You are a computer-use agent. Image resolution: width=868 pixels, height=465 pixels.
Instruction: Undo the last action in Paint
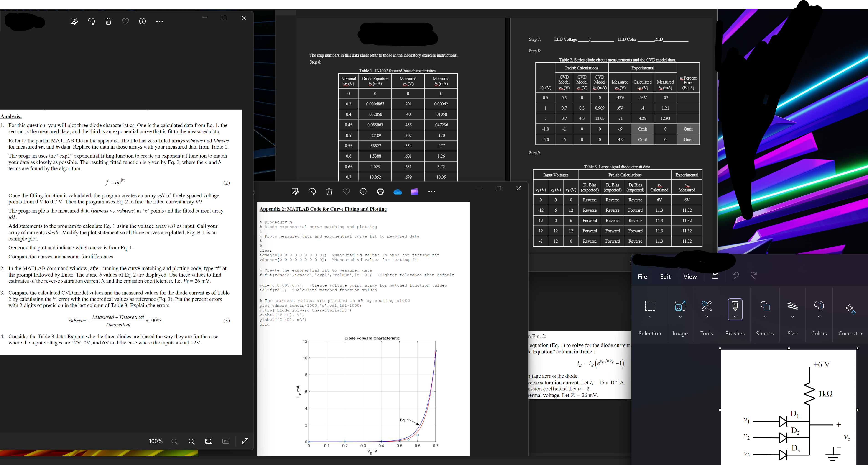point(735,276)
